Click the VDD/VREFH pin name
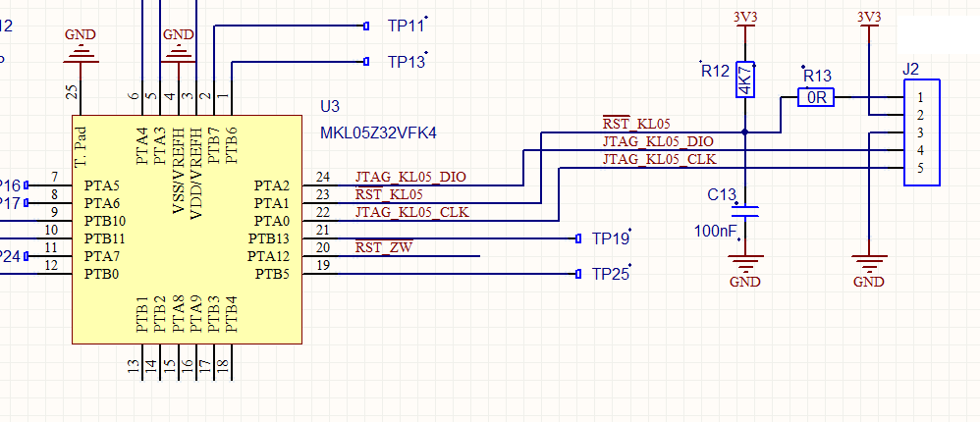The height and width of the screenshot is (422, 980). tap(195, 173)
